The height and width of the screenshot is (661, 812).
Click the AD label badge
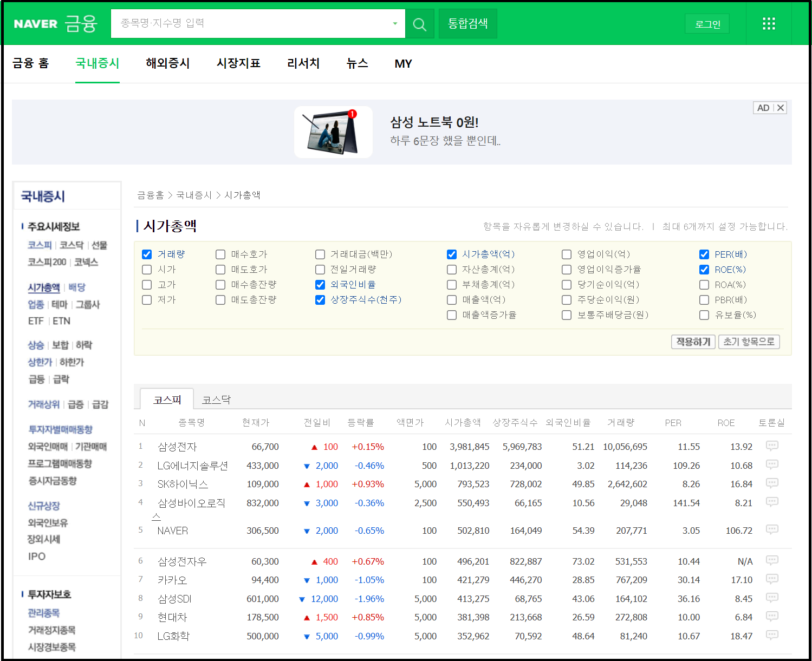coord(763,108)
